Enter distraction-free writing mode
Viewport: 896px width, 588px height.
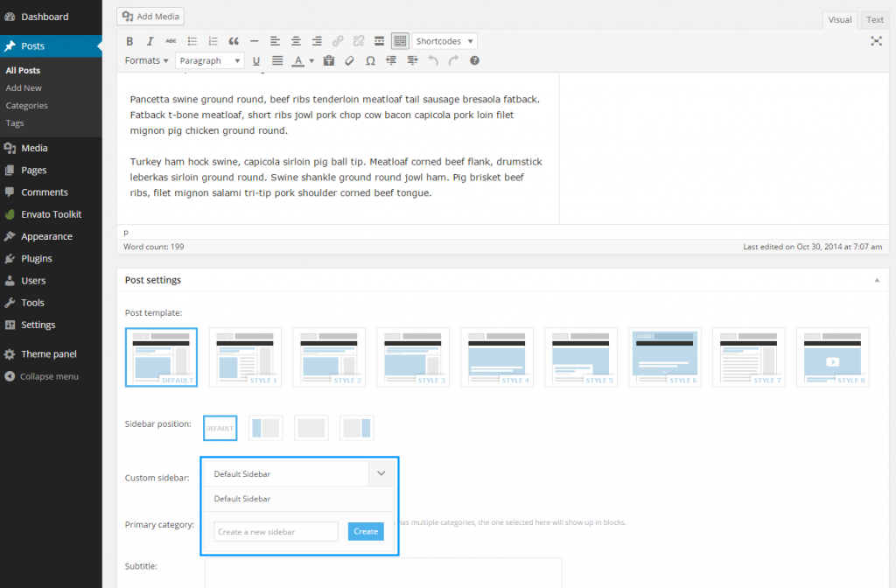(x=876, y=41)
